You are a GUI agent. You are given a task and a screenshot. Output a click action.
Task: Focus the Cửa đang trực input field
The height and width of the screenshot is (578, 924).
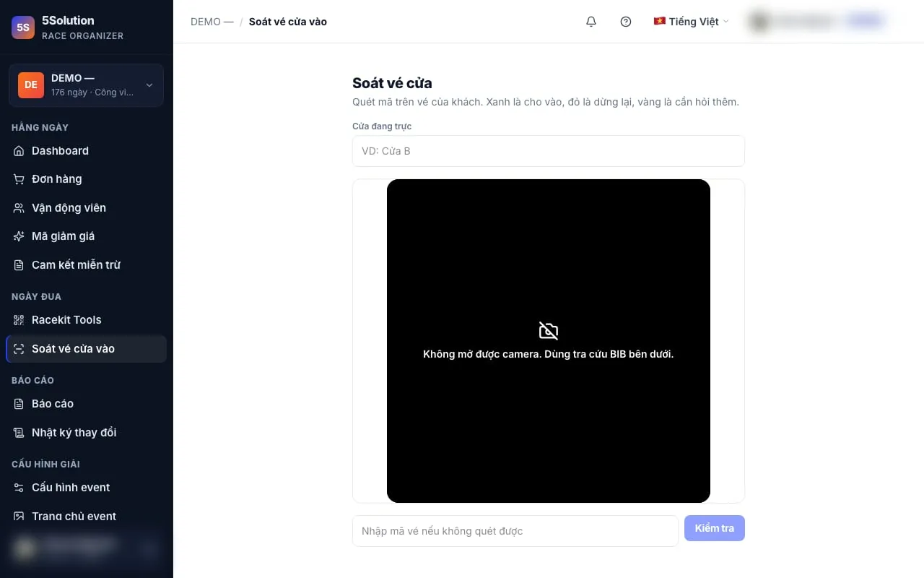click(549, 151)
